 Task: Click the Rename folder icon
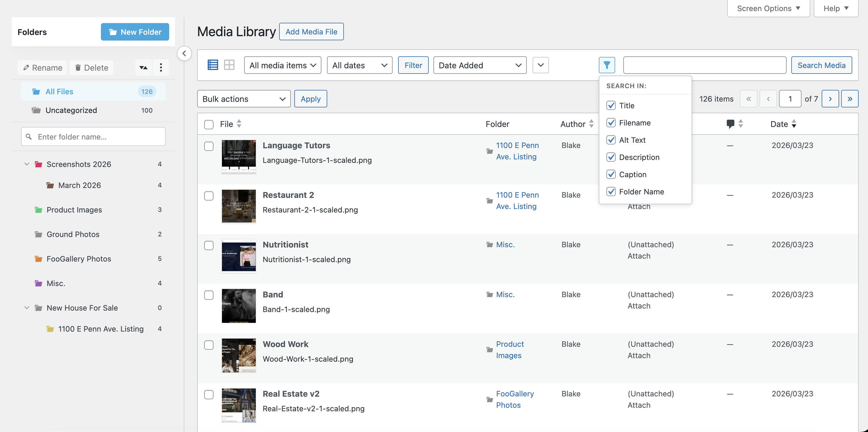[42, 67]
